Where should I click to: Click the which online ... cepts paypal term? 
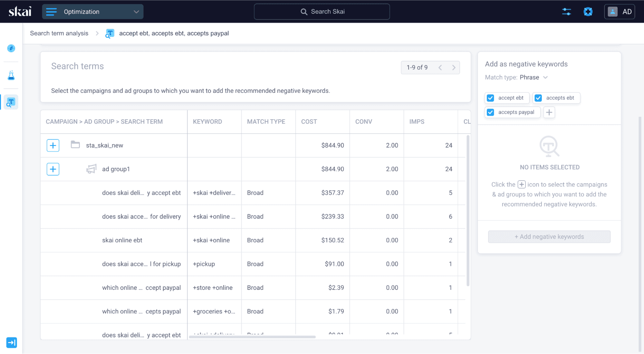pos(141,311)
